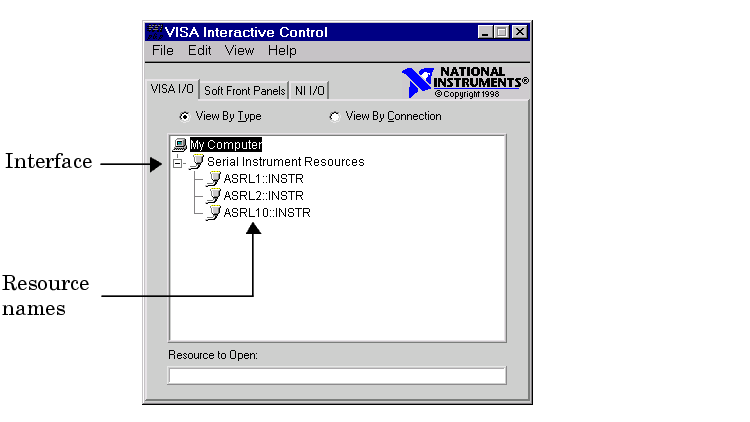Screen dimensions: 750x422
Task: Open the File menu
Action: 163,50
